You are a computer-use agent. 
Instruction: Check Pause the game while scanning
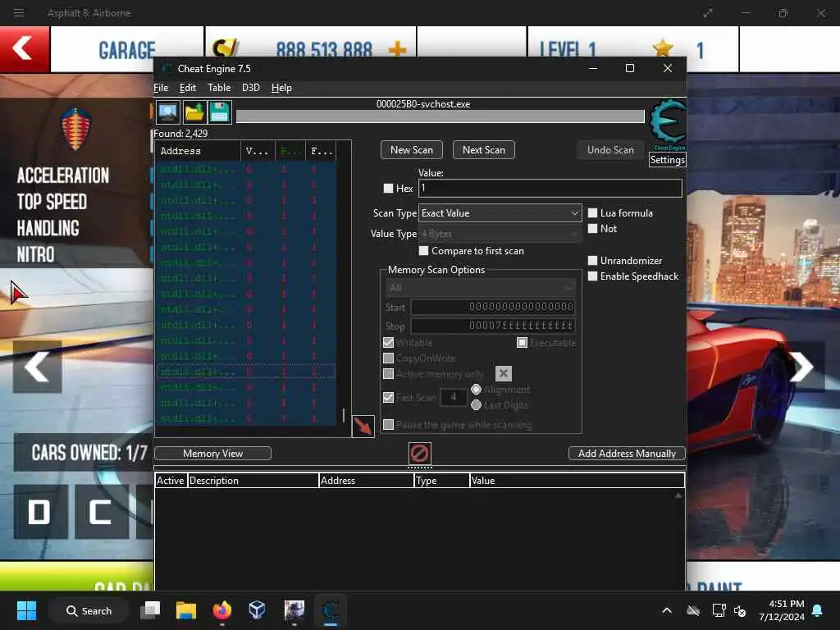click(x=388, y=424)
